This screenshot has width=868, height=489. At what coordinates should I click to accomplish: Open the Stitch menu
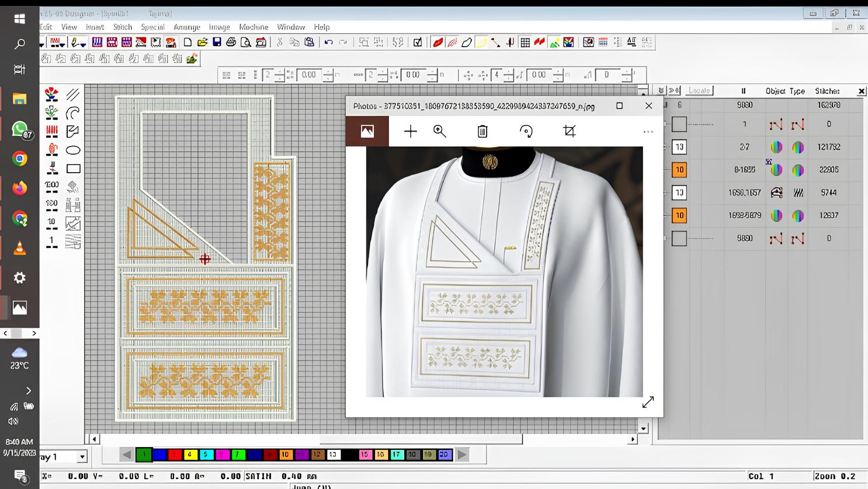(123, 27)
